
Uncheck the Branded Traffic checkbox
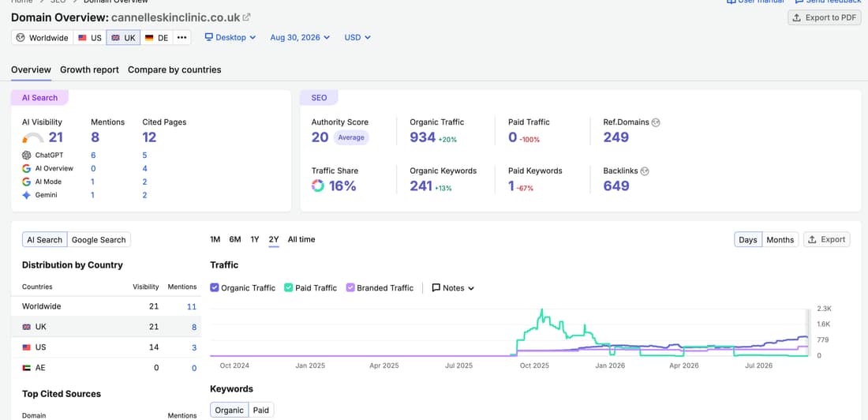350,287
